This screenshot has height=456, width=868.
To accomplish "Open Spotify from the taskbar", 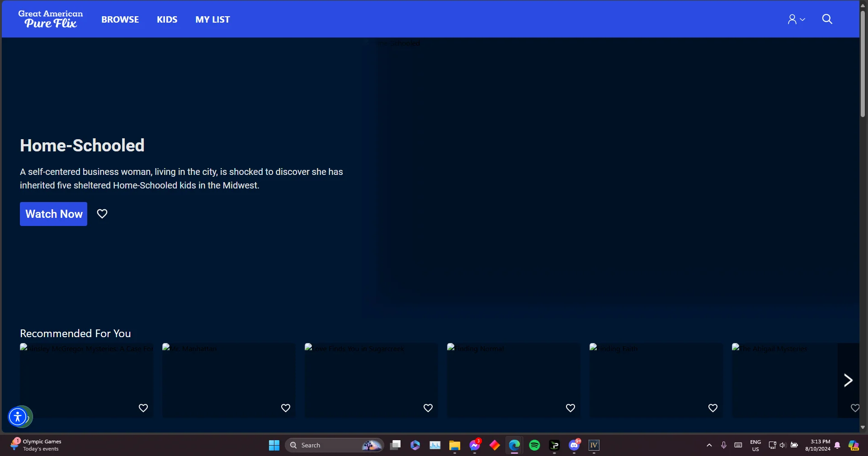I will pyautogui.click(x=534, y=445).
